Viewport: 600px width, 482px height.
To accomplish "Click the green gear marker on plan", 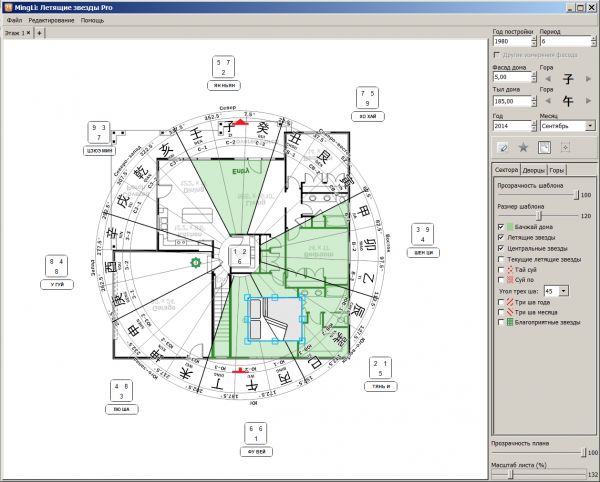I will (196, 263).
